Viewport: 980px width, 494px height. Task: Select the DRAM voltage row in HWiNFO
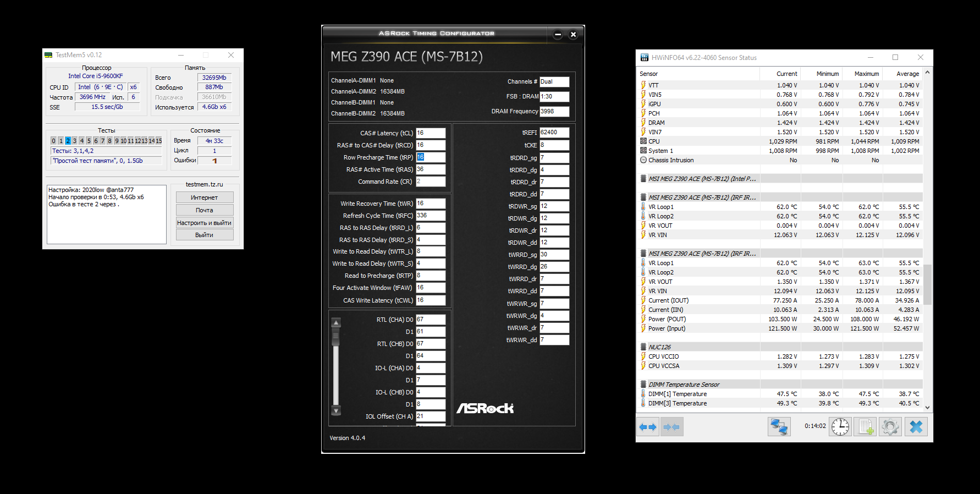[x=779, y=123]
